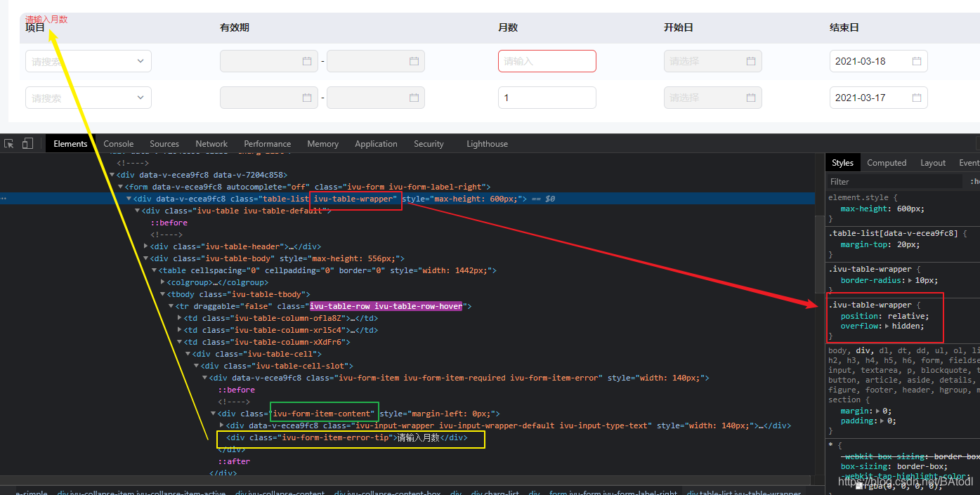The image size is (980, 495).
Task: Open calendar icon of first row's validity end date
Action: point(414,61)
